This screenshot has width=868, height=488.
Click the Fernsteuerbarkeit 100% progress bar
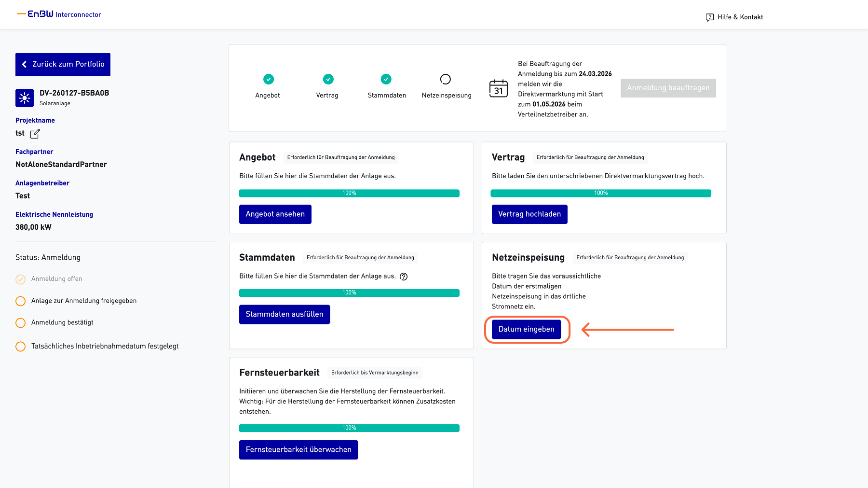(349, 428)
